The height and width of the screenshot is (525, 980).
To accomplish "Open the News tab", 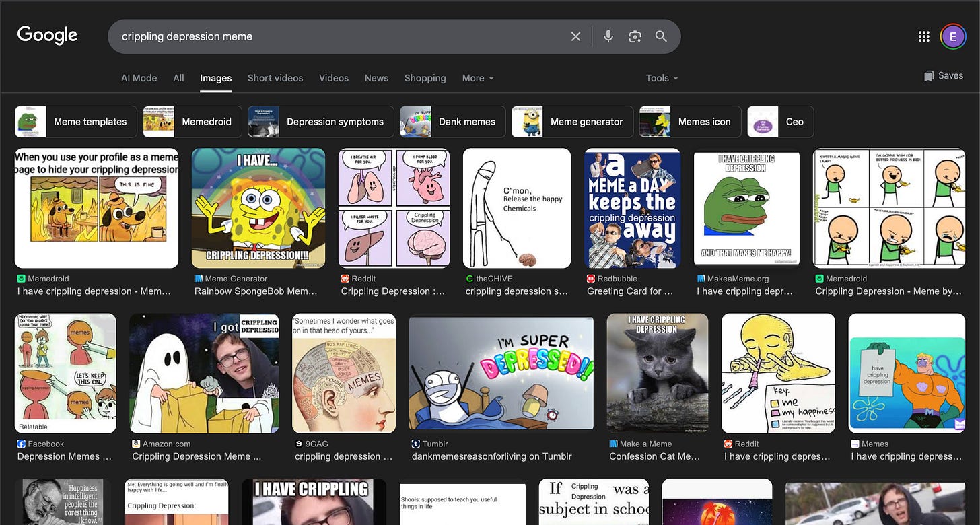I will pyautogui.click(x=376, y=78).
